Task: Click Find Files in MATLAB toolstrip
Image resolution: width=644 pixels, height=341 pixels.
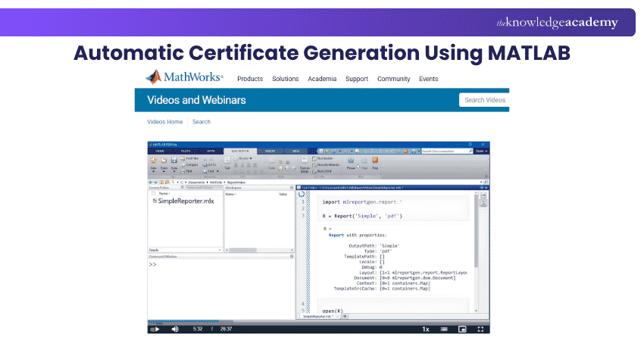Action: coord(189,158)
